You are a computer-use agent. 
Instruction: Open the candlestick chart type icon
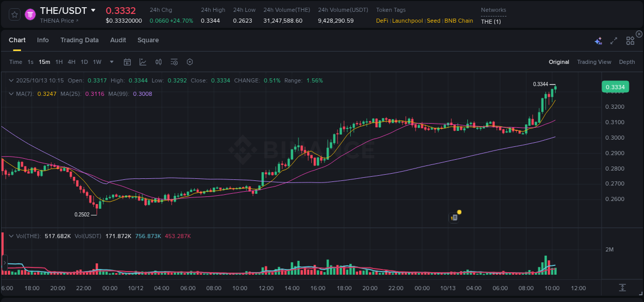tap(159, 62)
